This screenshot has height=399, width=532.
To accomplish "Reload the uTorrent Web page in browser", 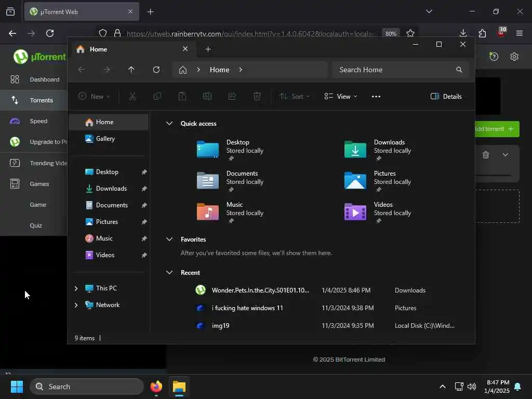I will pos(50,33).
